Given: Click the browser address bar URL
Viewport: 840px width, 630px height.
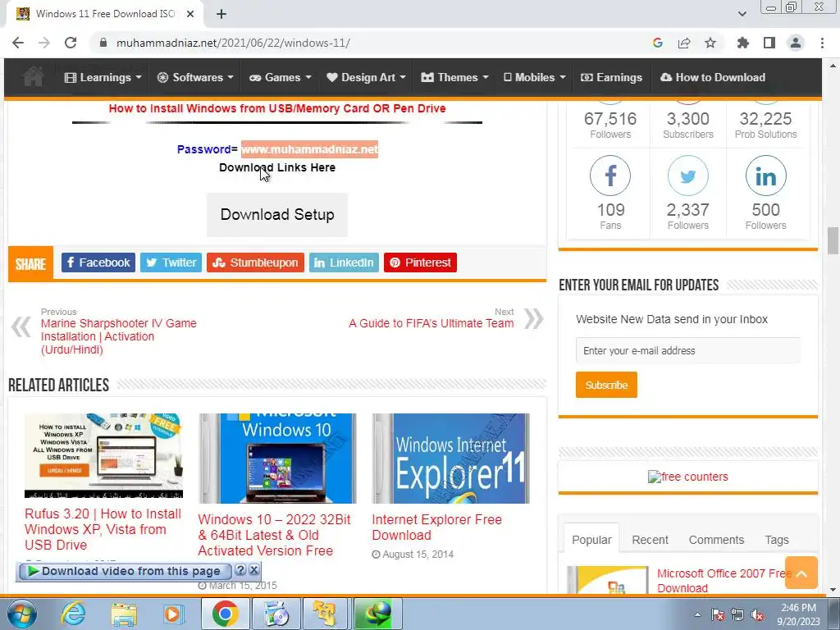Looking at the screenshot, I should tap(233, 43).
